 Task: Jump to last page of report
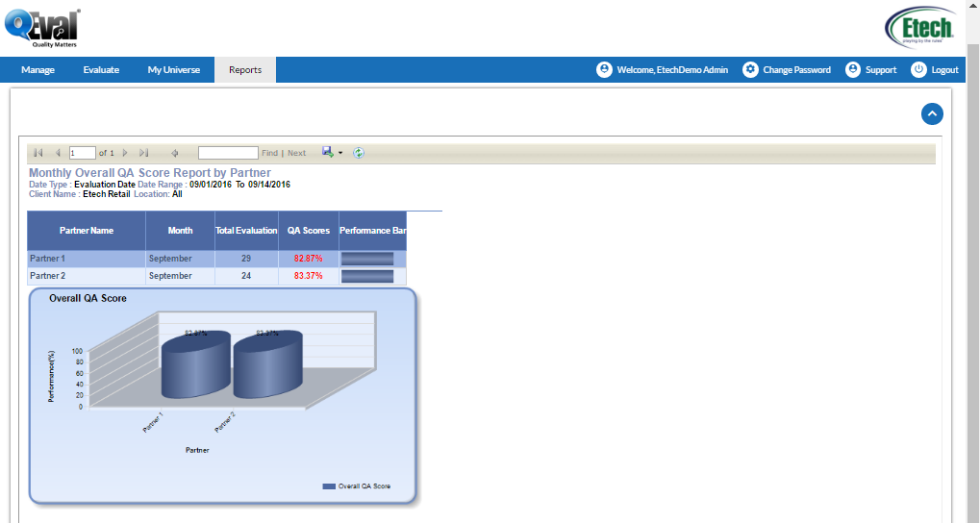pyautogui.click(x=144, y=153)
